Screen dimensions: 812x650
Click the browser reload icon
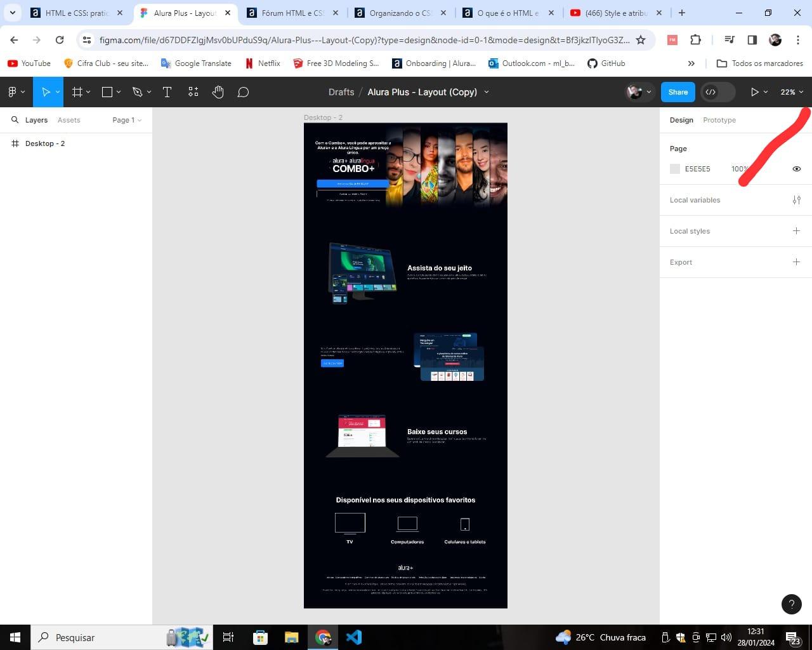[x=60, y=39]
